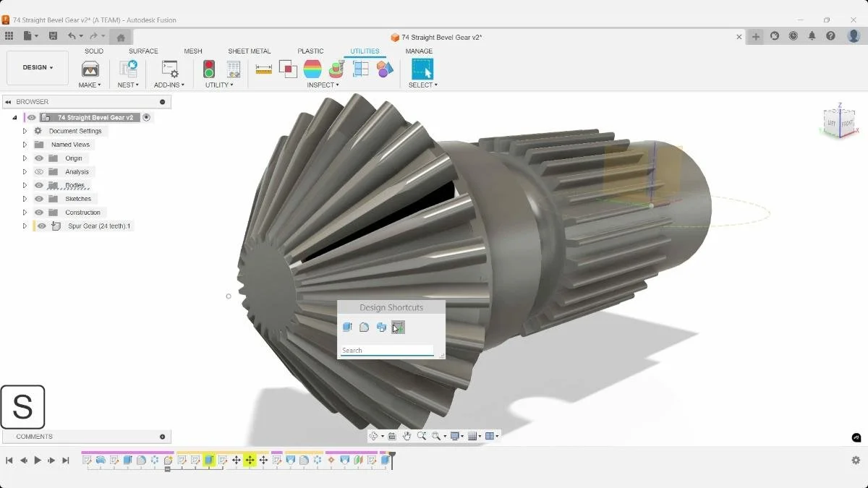Viewport: 868px width, 488px height.
Task: Toggle Analysis folder visibility eye
Action: coord(39,172)
